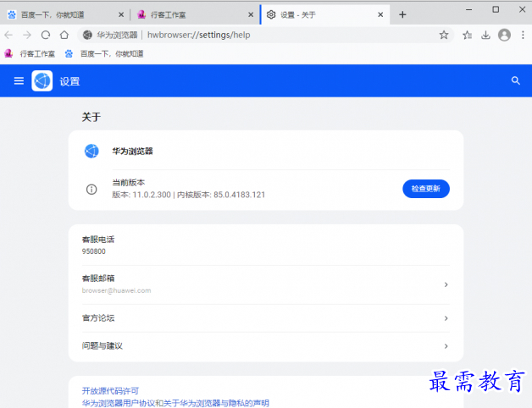Click the 问题与建议 row label
The height and width of the screenshot is (408, 532).
tap(103, 345)
